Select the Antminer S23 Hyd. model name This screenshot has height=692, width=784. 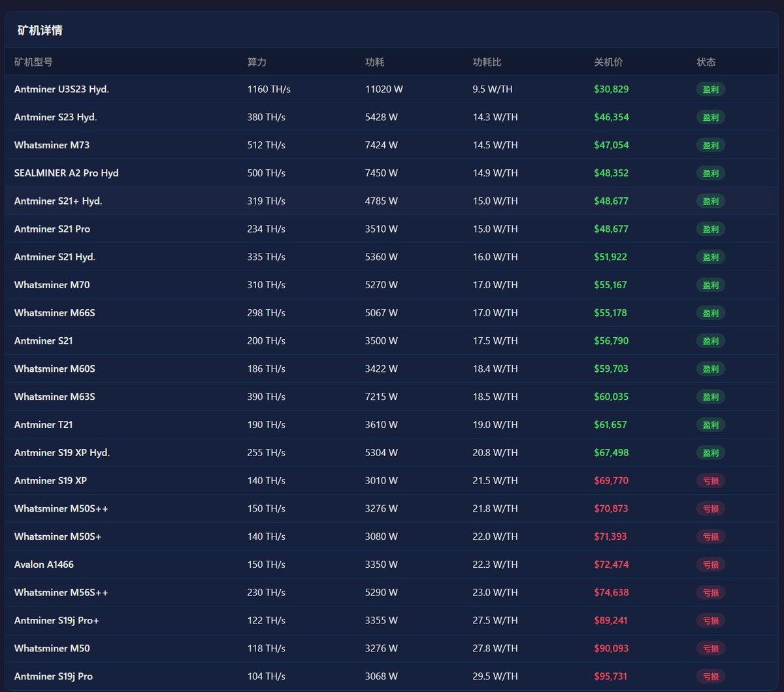[x=56, y=117]
